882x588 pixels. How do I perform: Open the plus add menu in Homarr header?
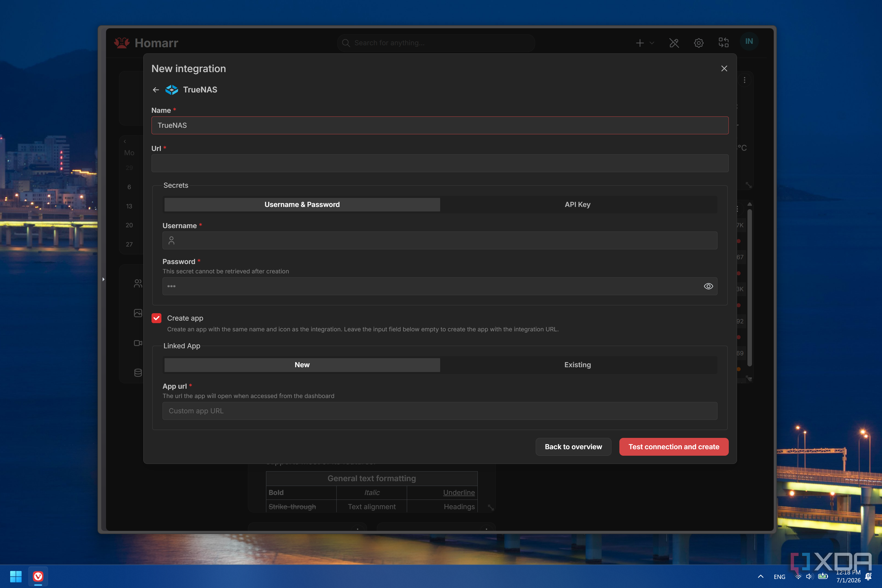(645, 43)
